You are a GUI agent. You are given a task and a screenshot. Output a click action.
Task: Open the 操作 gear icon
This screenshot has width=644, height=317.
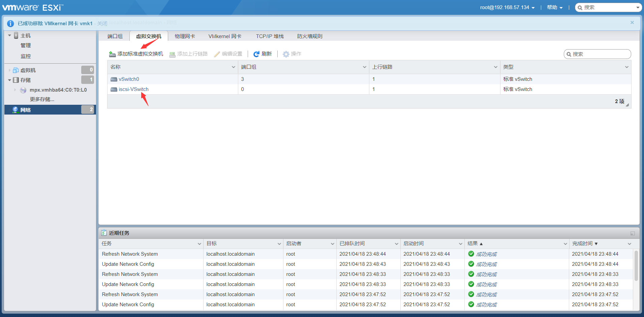(285, 54)
